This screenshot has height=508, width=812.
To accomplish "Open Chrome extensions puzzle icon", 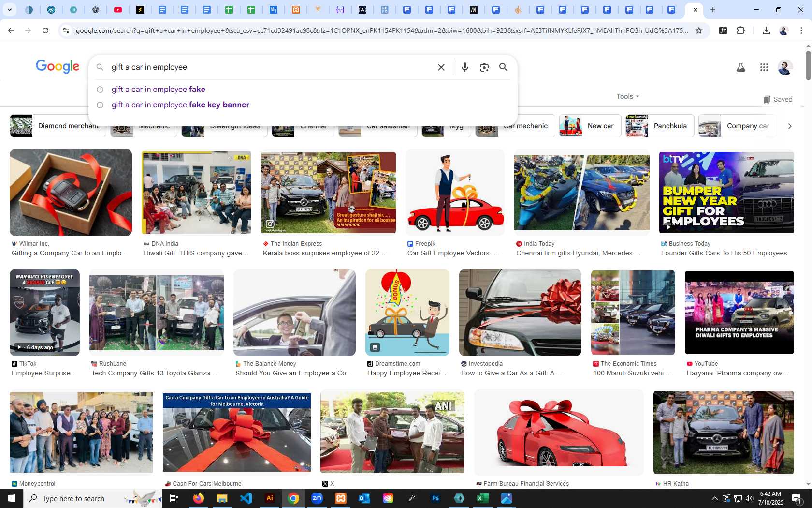I will tap(740, 30).
